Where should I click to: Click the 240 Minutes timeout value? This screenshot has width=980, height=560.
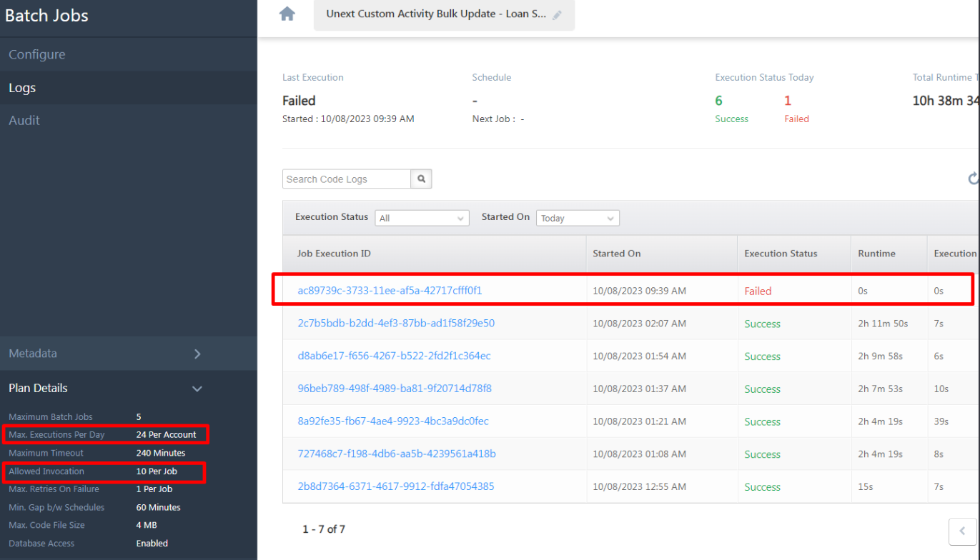[161, 453]
